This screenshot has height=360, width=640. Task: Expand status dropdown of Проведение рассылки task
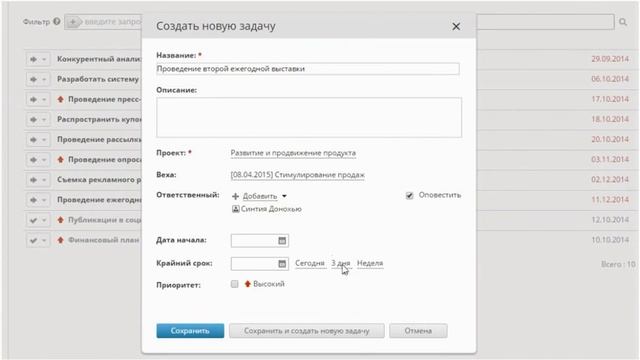pyautogui.click(x=44, y=140)
